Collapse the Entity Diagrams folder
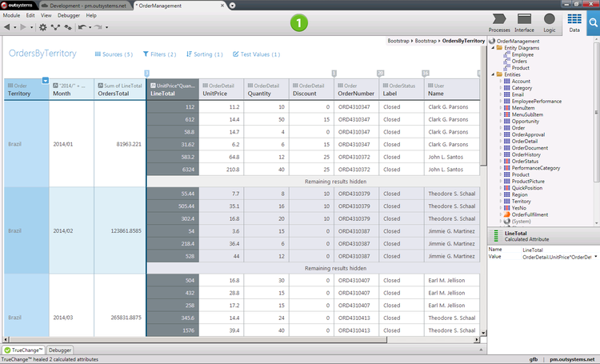 (x=493, y=47)
